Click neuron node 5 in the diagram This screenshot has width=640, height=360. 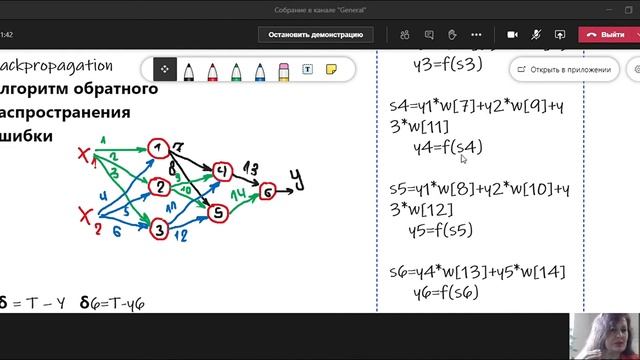click(x=218, y=213)
